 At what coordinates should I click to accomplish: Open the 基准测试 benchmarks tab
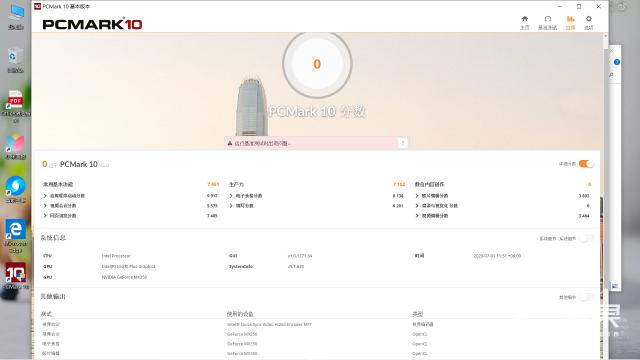pos(547,22)
